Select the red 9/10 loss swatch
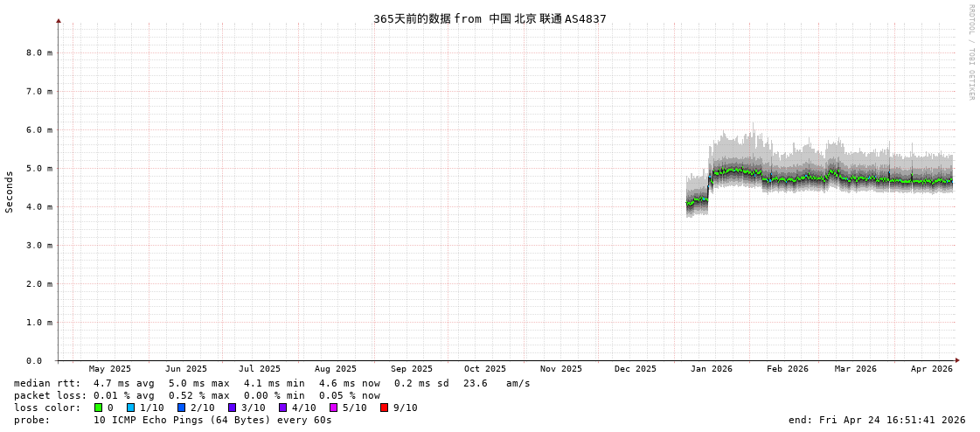Screen dimensions: 980x432 [x=384, y=408]
